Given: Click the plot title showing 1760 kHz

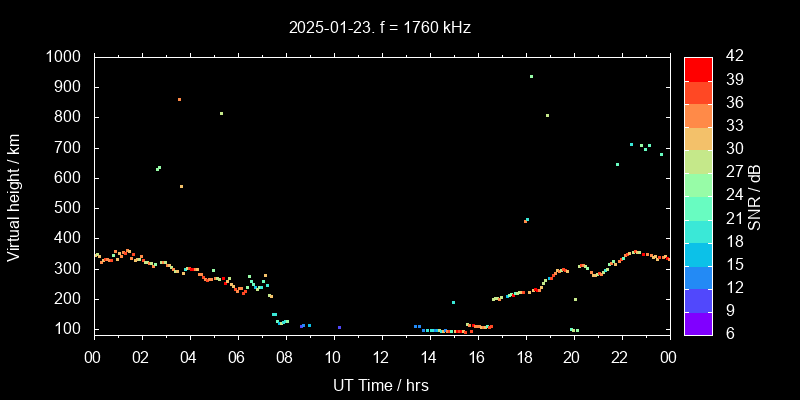Looking at the screenshot, I should (x=379, y=28).
